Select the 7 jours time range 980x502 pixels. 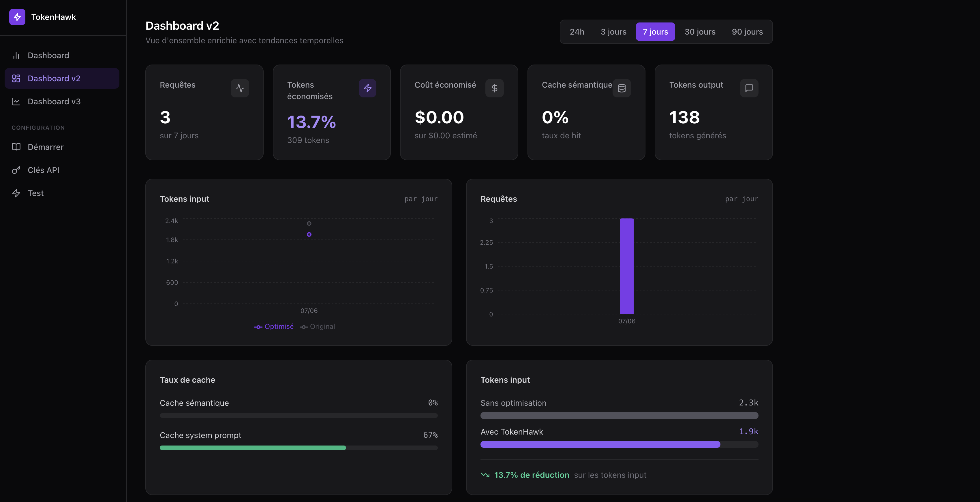656,32
